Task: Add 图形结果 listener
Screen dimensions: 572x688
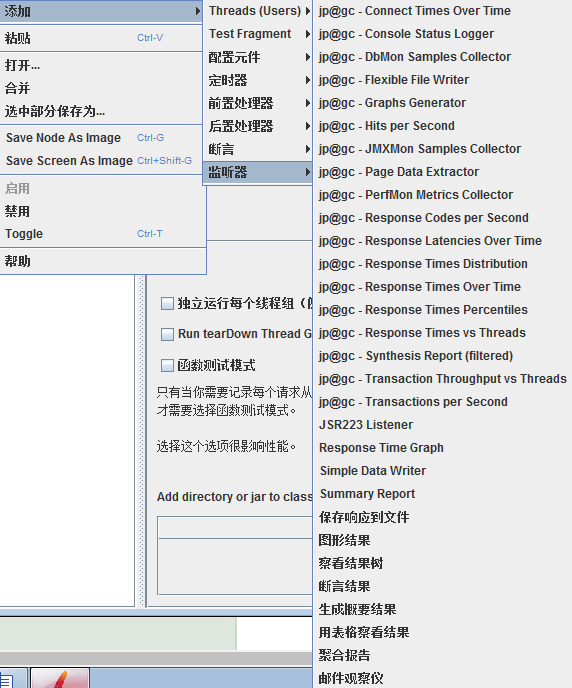Action: tap(443, 540)
